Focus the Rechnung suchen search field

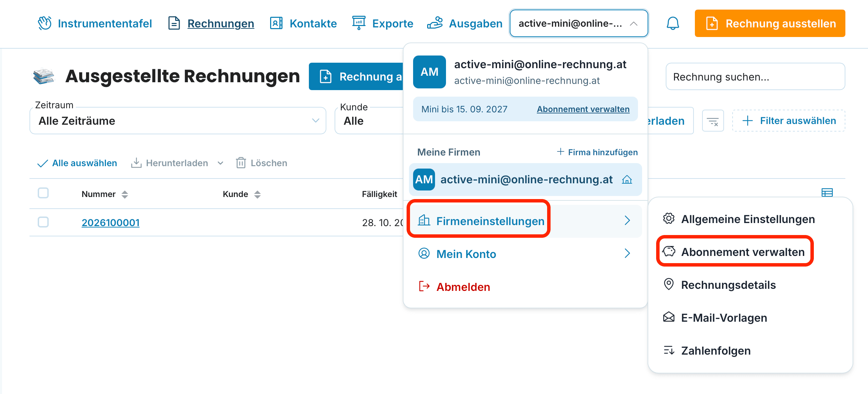[x=755, y=76]
